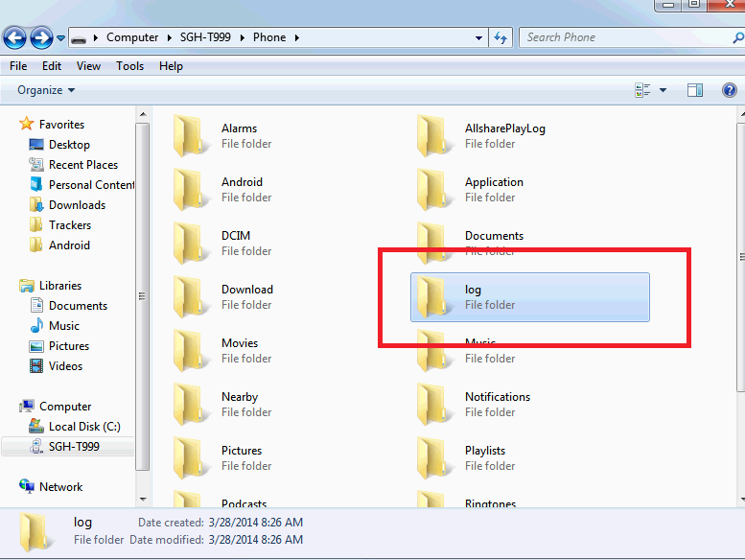Screen dimensions: 745x560
Task: Refresh the Phone folder listing
Action: click(501, 37)
